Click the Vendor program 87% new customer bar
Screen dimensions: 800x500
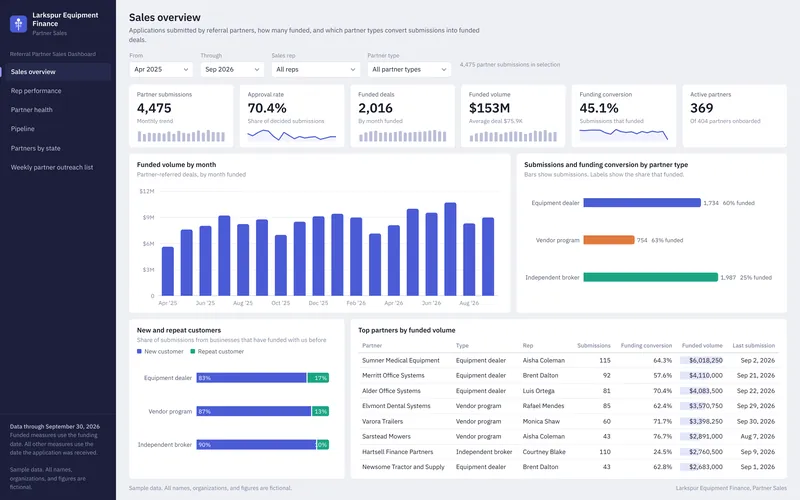pyautogui.click(x=254, y=411)
